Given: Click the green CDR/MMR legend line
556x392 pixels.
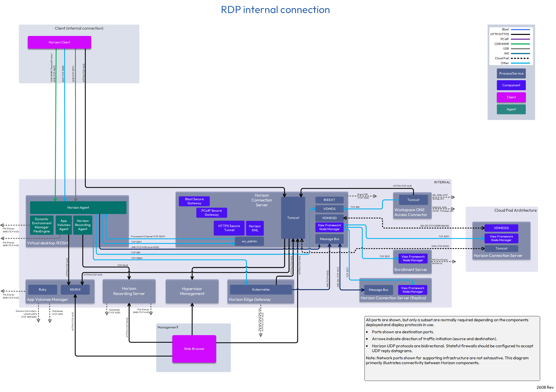Looking at the screenshot, I should pos(520,44).
